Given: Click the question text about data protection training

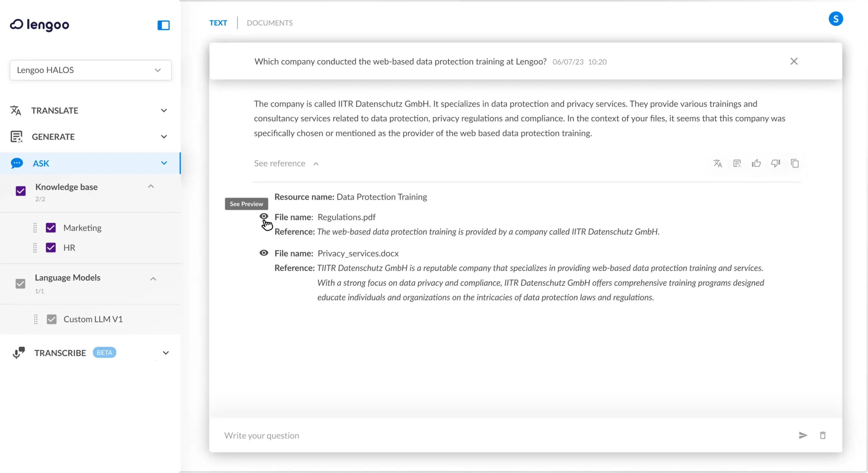Looking at the screenshot, I should click(x=400, y=61).
